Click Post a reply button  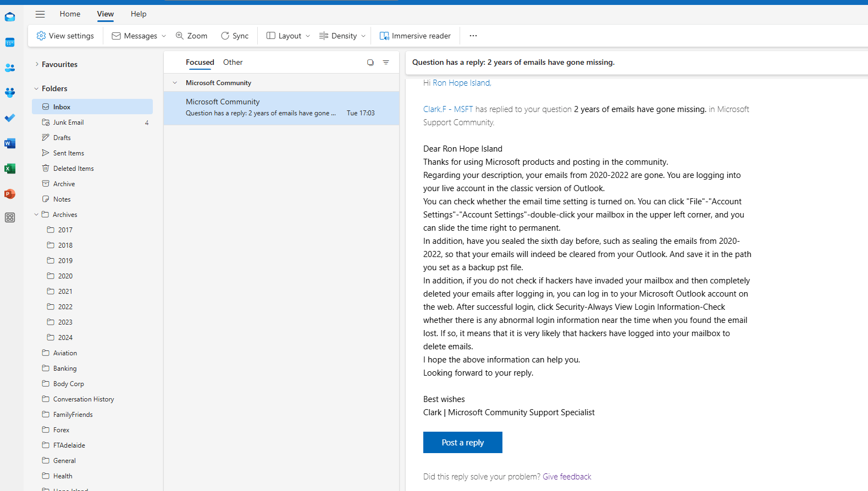tap(463, 443)
